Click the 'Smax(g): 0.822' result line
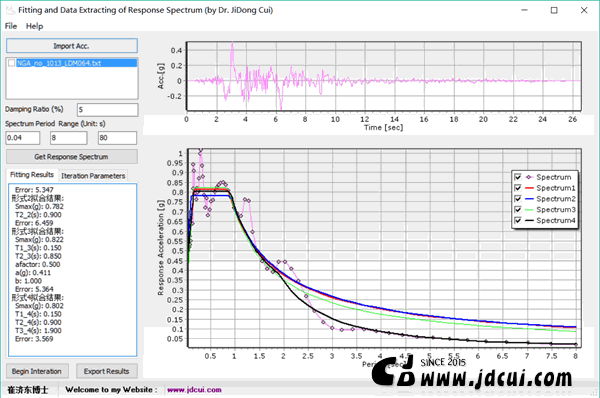The width and height of the screenshot is (600, 398). [x=39, y=240]
